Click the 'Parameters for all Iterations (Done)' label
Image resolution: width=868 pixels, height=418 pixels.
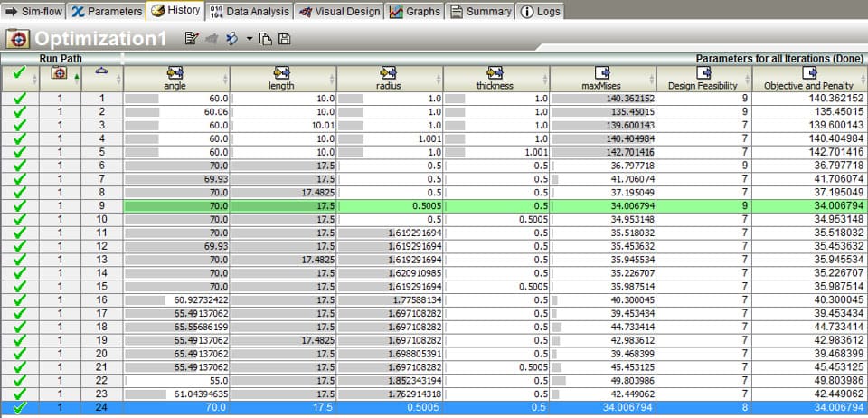point(779,58)
